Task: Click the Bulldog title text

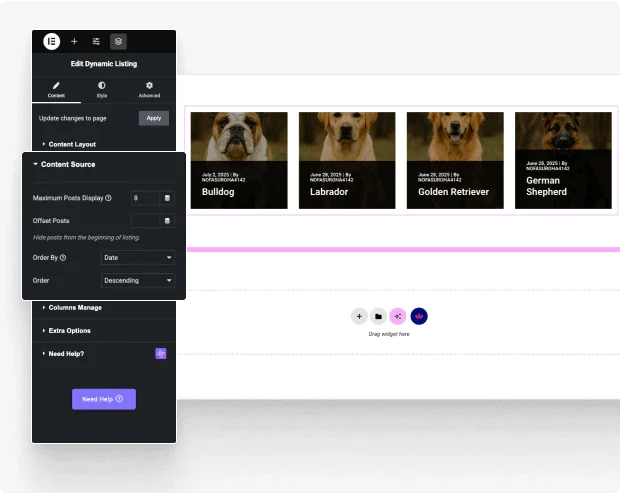Action: click(x=218, y=192)
